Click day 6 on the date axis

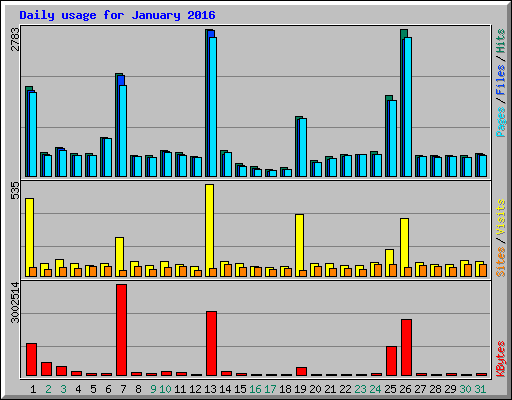tap(108, 389)
